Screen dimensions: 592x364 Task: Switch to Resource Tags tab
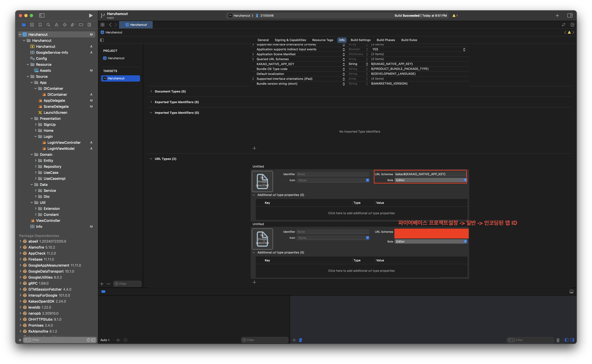[322, 40]
